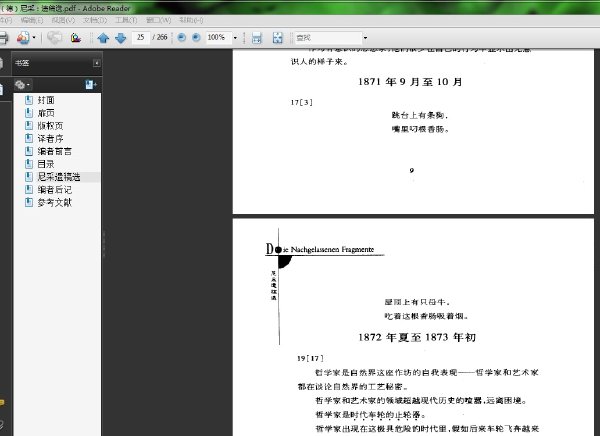
Task: Open the zoom percentage dropdown arrow
Action: click(235, 38)
